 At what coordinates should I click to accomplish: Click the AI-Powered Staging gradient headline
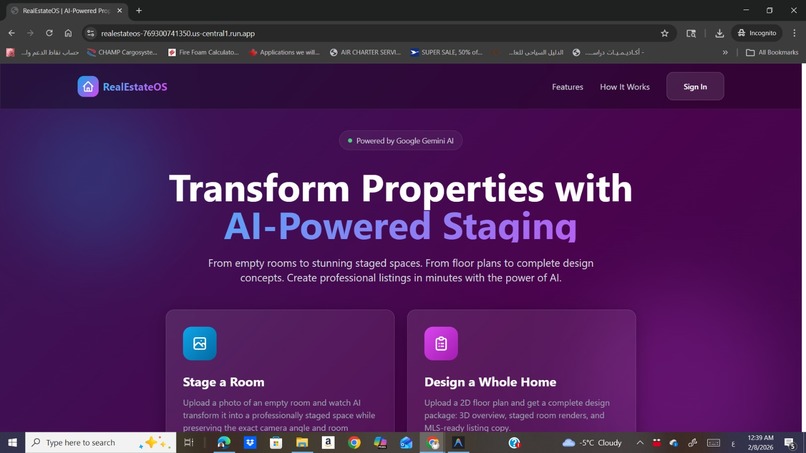click(400, 226)
